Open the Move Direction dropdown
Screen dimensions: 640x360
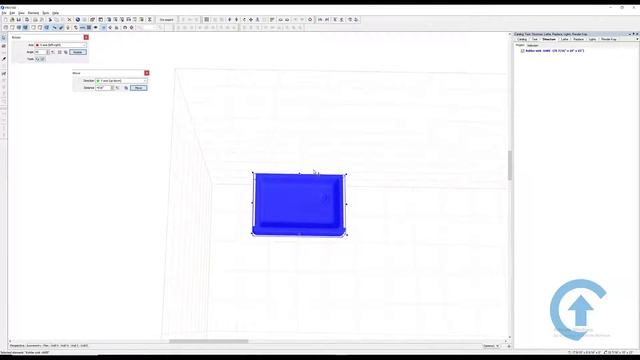121,81
